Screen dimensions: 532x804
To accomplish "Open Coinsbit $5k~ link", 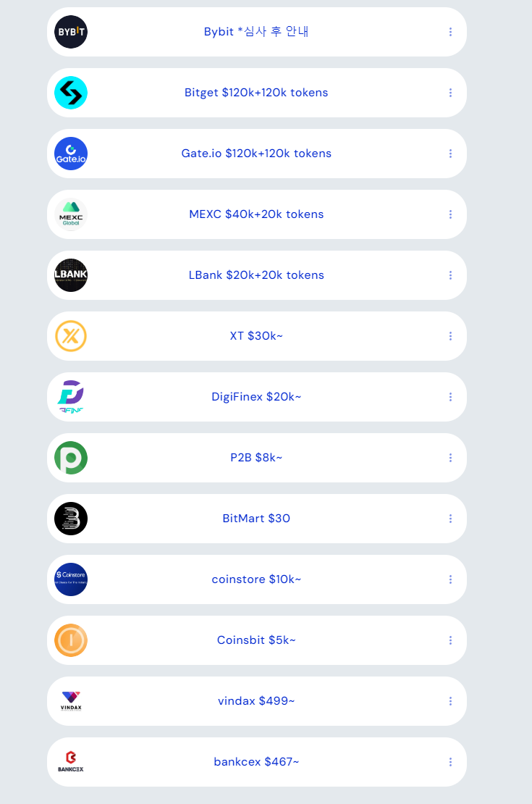I will pos(256,640).
